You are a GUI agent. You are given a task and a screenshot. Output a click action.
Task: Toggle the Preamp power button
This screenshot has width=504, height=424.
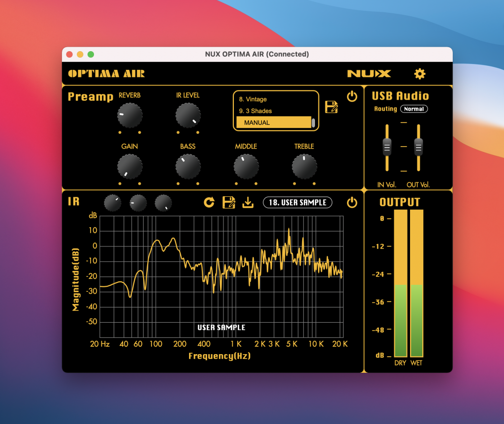(x=352, y=96)
